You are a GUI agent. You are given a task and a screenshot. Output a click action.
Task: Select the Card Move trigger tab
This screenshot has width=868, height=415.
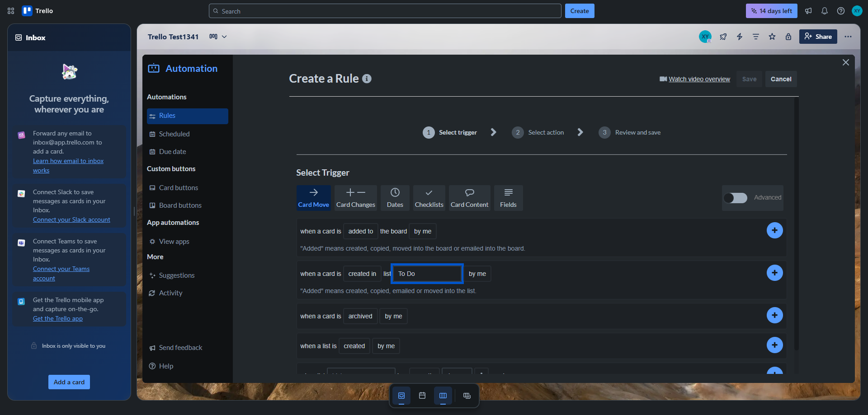[x=314, y=198]
